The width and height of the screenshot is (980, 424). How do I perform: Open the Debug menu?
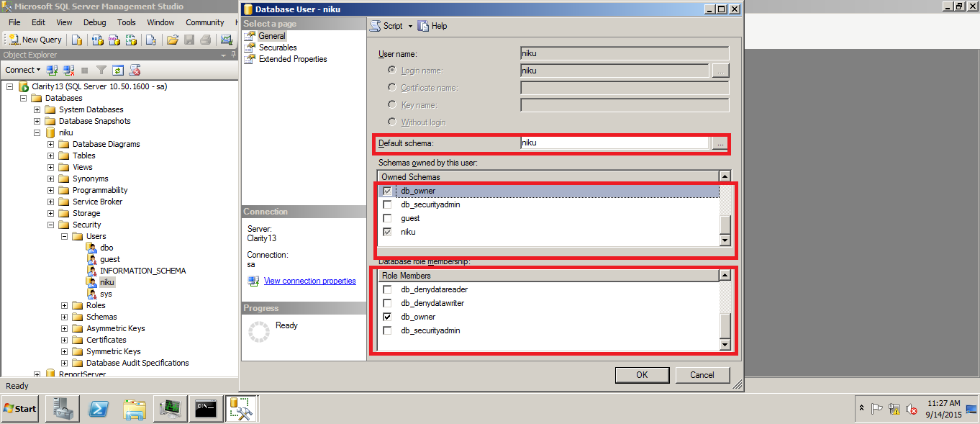coord(94,22)
